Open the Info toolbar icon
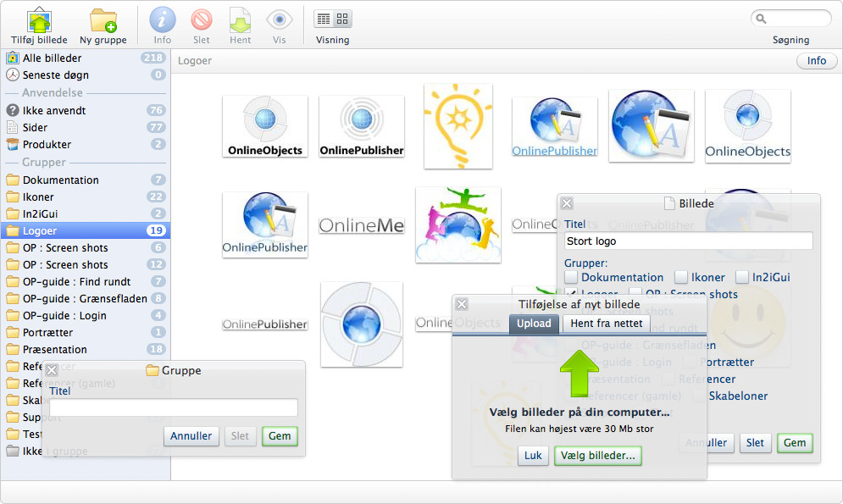Screen dimensions: 843x504 coord(162,20)
